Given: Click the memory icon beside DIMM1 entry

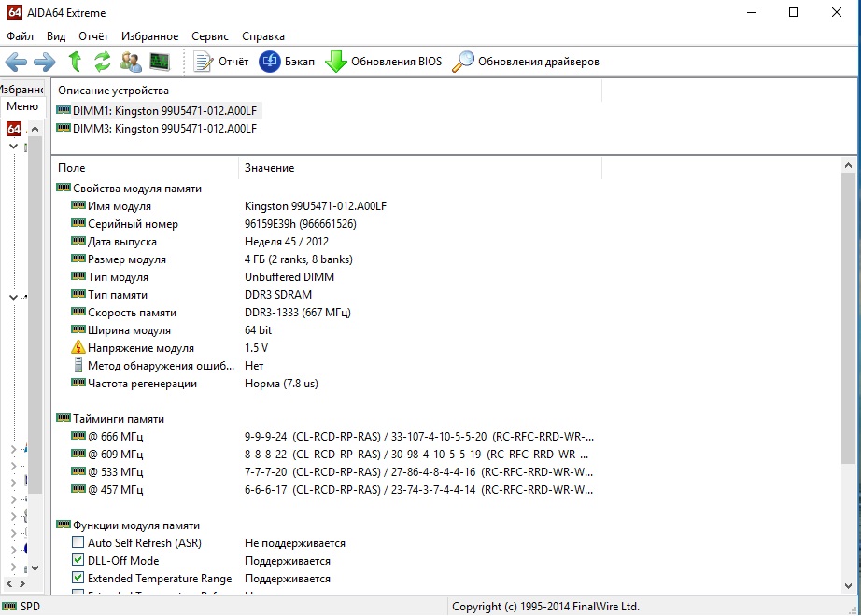Looking at the screenshot, I should [x=64, y=110].
